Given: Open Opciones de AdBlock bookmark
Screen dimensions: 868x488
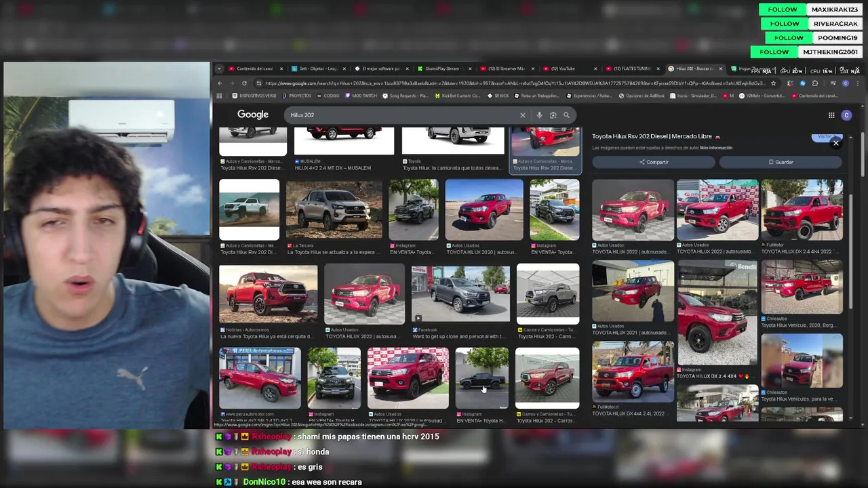Looking at the screenshot, I should (x=642, y=96).
